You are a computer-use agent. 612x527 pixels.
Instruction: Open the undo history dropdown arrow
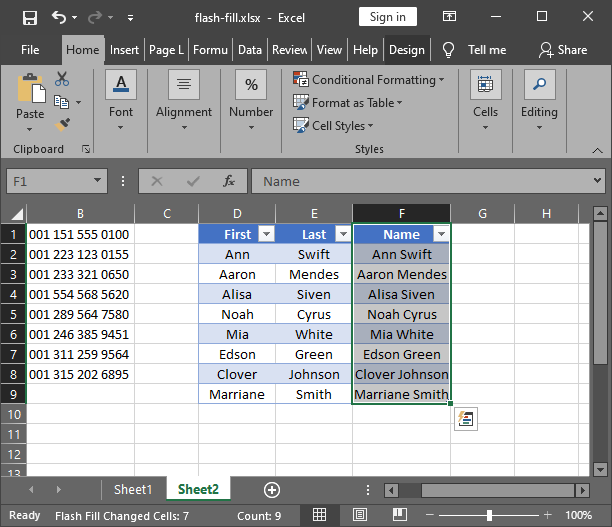tap(75, 18)
